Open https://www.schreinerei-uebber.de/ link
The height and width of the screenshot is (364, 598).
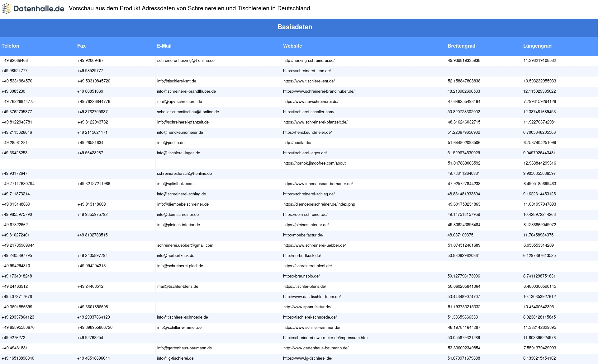pyautogui.click(x=315, y=245)
